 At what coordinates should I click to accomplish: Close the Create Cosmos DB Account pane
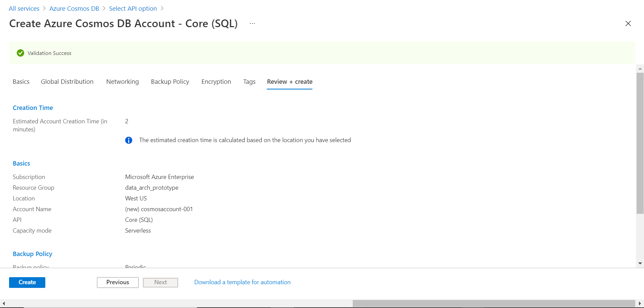tap(628, 23)
